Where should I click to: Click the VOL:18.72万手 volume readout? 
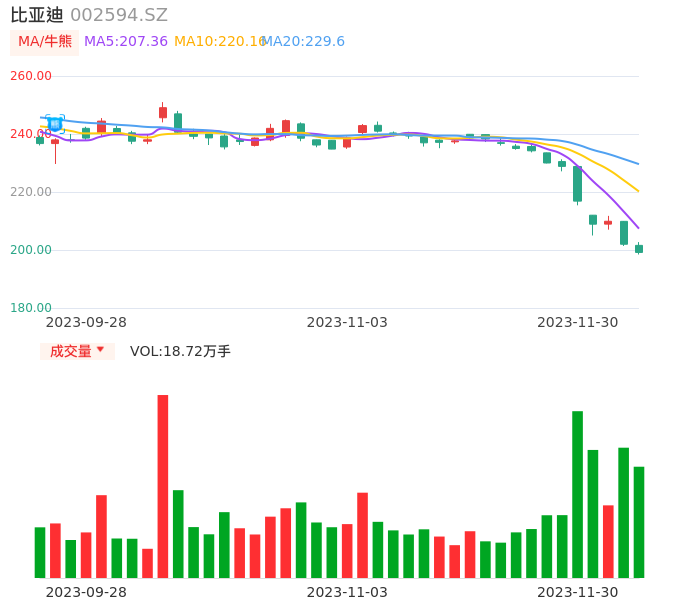pos(180,351)
